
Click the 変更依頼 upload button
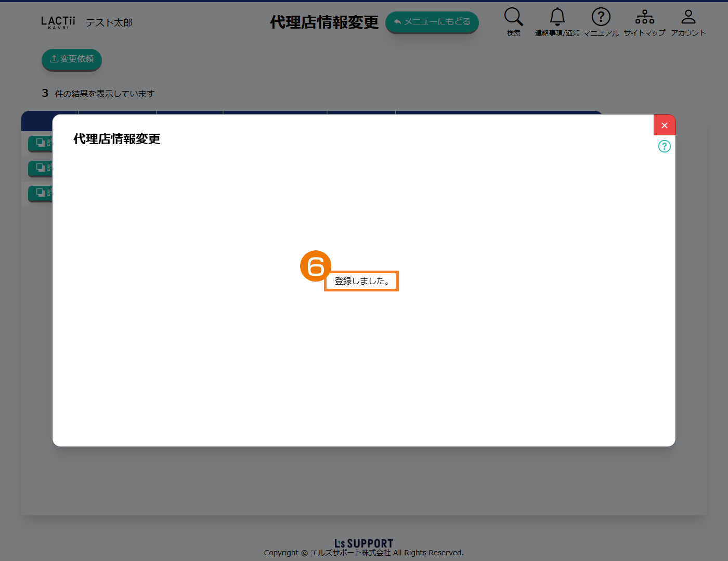click(x=72, y=59)
